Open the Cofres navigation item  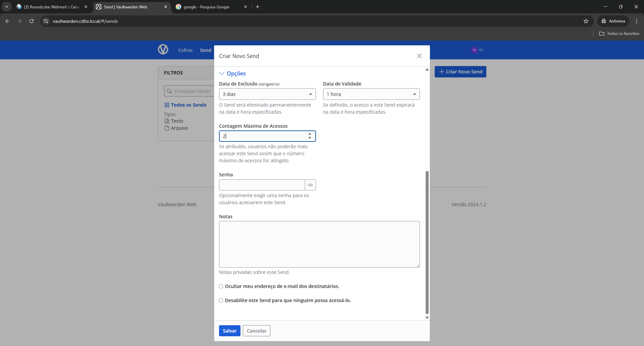click(x=185, y=50)
